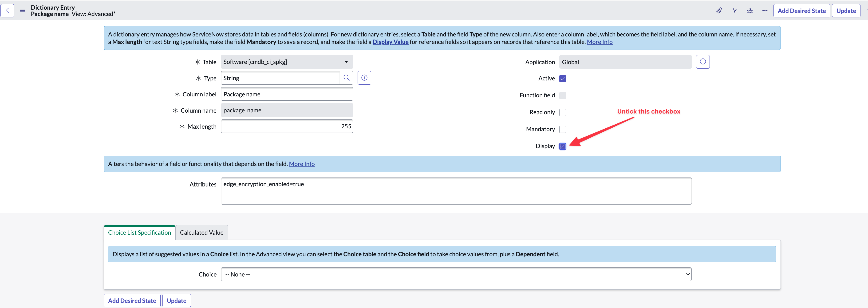The width and height of the screenshot is (868, 308).
Task: Switch to the Calculated Value tab
Action: click(x=201, y=233)
